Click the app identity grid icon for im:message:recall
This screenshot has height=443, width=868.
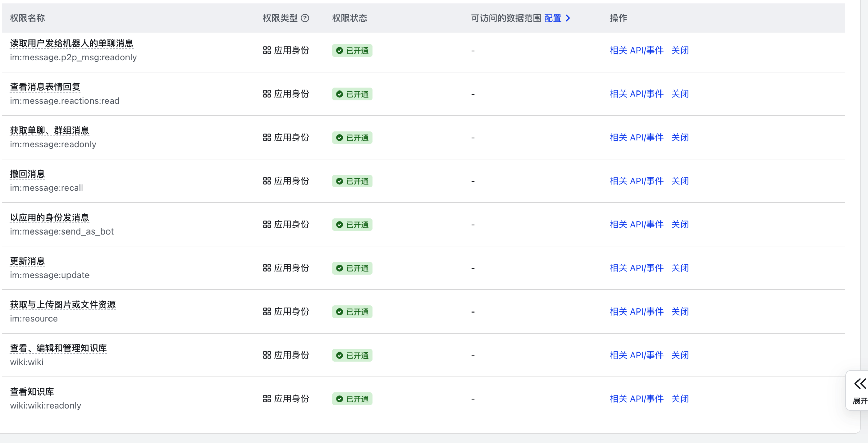(x=267, y=181)
